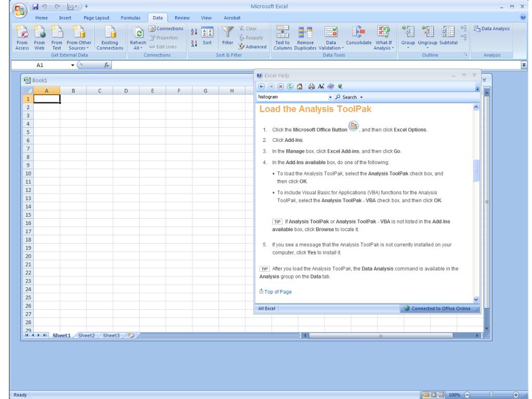532x399 pixels.
Task: Go to Excel Help home
Action: (299, 87)
